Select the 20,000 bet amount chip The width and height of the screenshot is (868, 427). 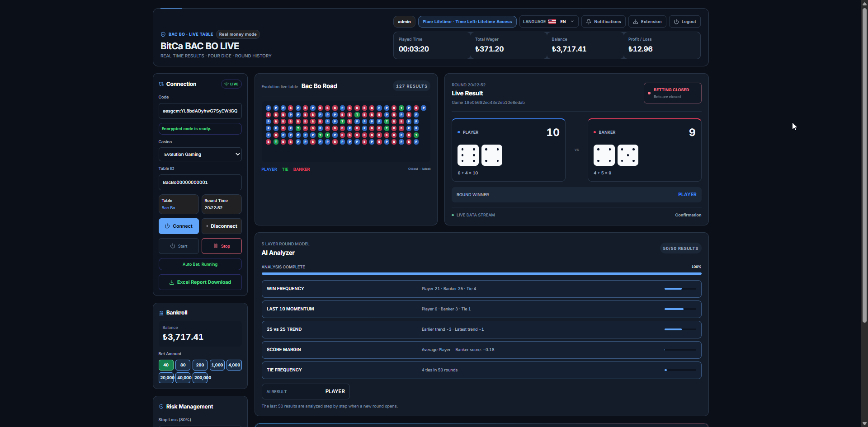[167, 378]
